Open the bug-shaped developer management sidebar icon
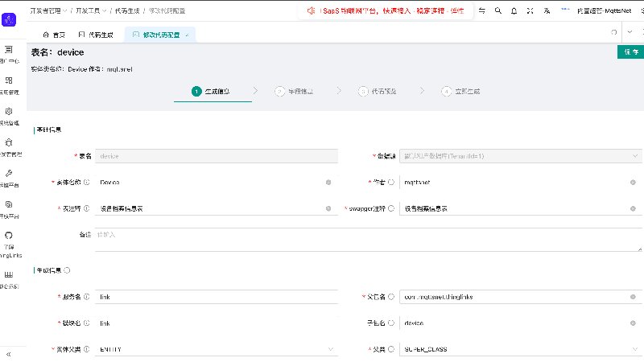The height and width of the screenshot is (362, 644). [9, 142]
